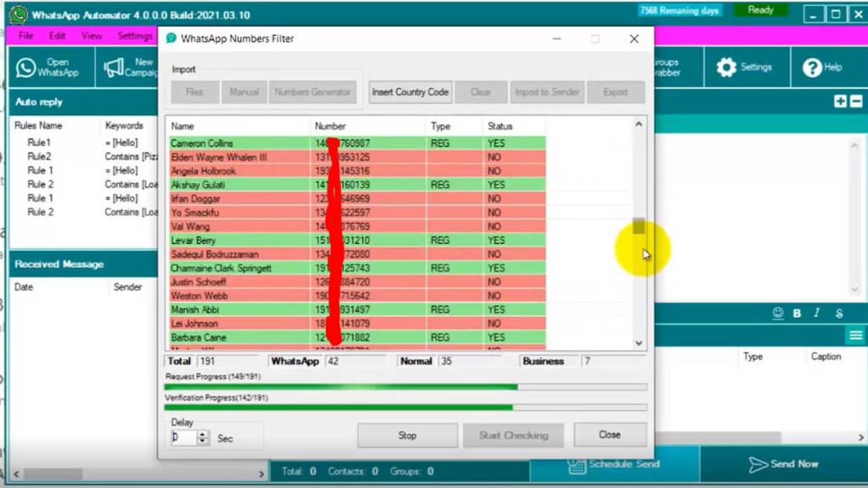
Task: Apply italic with the I icon
Action: coord(816,313)
